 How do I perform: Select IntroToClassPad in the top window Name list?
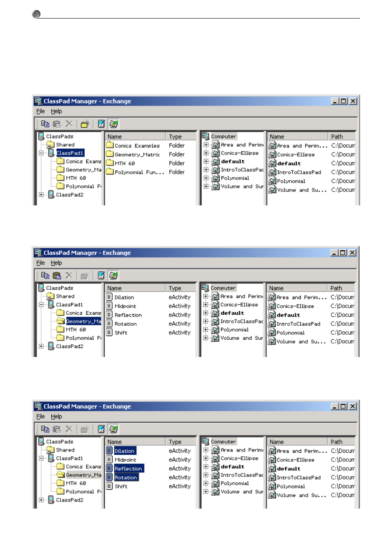[x=299, y=172]
